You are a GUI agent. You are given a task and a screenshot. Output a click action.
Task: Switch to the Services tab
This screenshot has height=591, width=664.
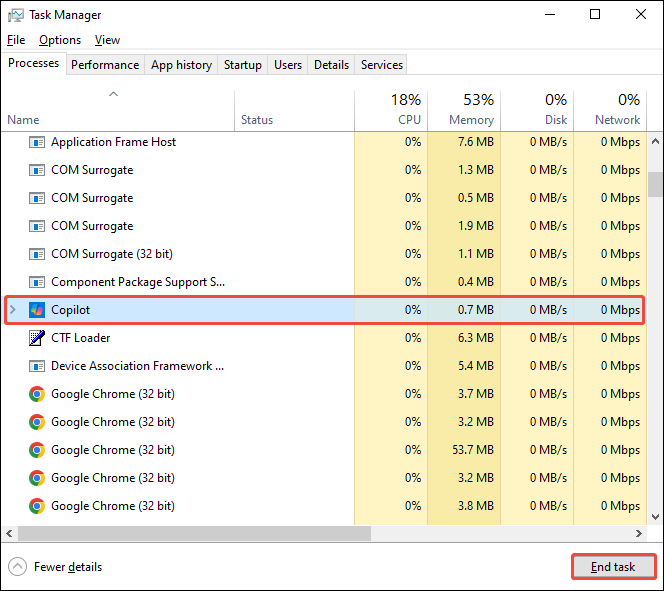(x=382, y=65)
